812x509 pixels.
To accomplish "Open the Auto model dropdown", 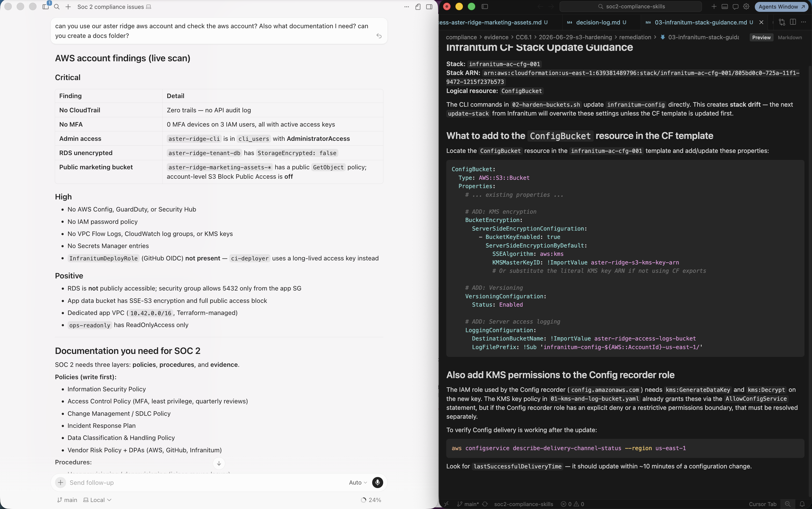I will point(358,482).
